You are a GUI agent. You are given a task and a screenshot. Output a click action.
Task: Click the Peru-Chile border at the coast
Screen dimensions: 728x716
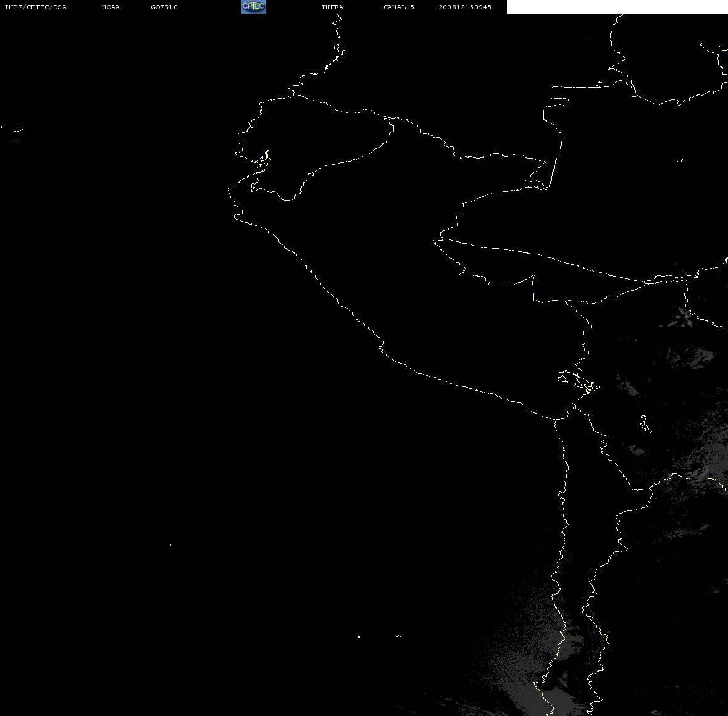click(x=554, y=419)
